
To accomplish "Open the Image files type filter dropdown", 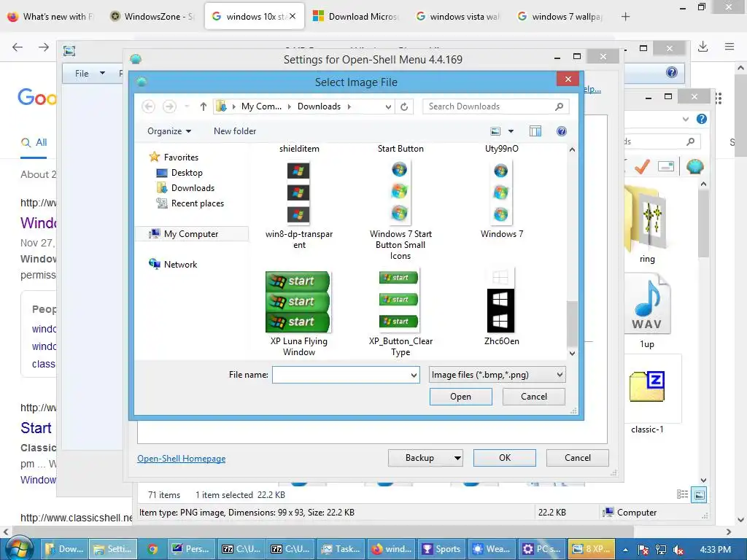I will point(560,375).
